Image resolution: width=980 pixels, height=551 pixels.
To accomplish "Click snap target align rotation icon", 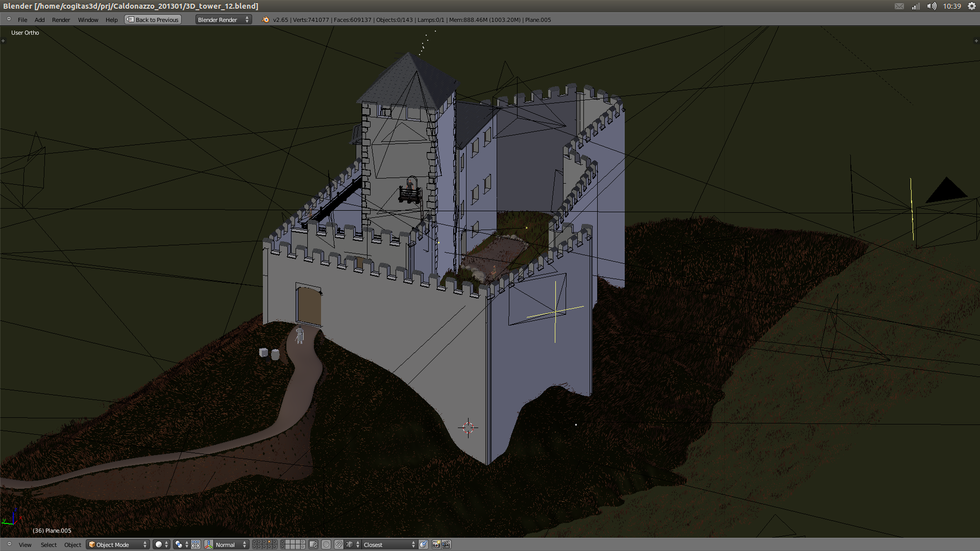I will tap(423, 544).
